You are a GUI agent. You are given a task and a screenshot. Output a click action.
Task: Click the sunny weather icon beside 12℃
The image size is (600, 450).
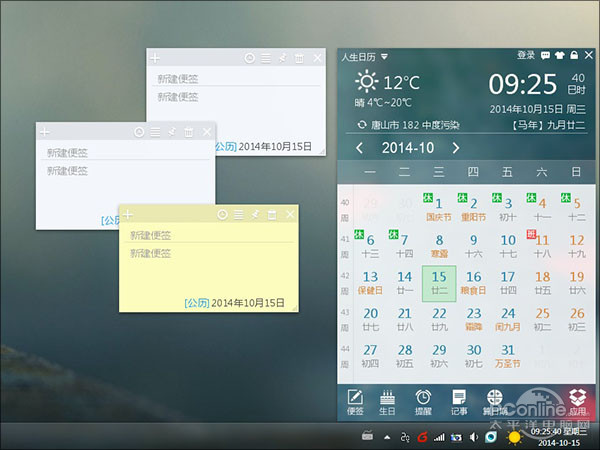[x=367, y=81]
